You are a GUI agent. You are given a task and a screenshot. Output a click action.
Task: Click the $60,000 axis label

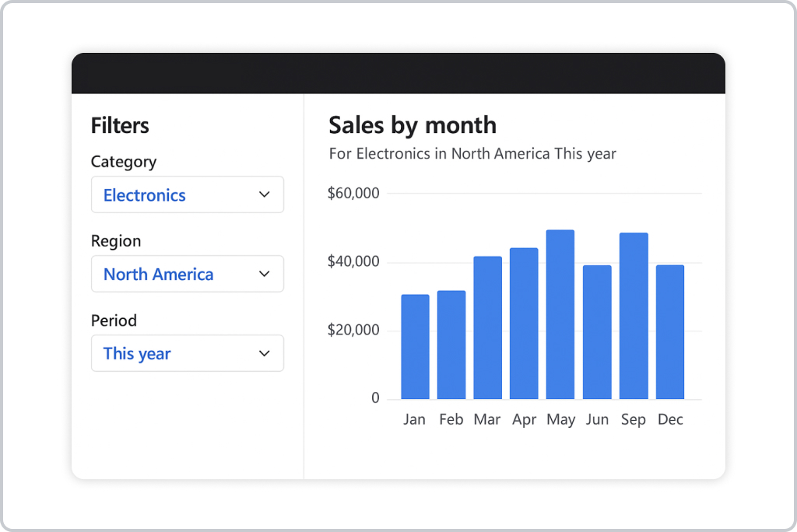tap(353, 194)
